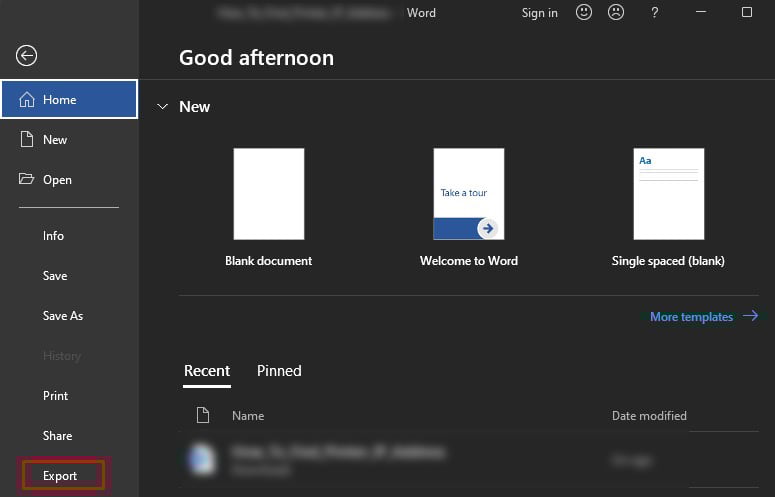Click the New page icon in the sidebar
Image resolution: width=775 pixels, height=497 pixels.
click(27, 139)
